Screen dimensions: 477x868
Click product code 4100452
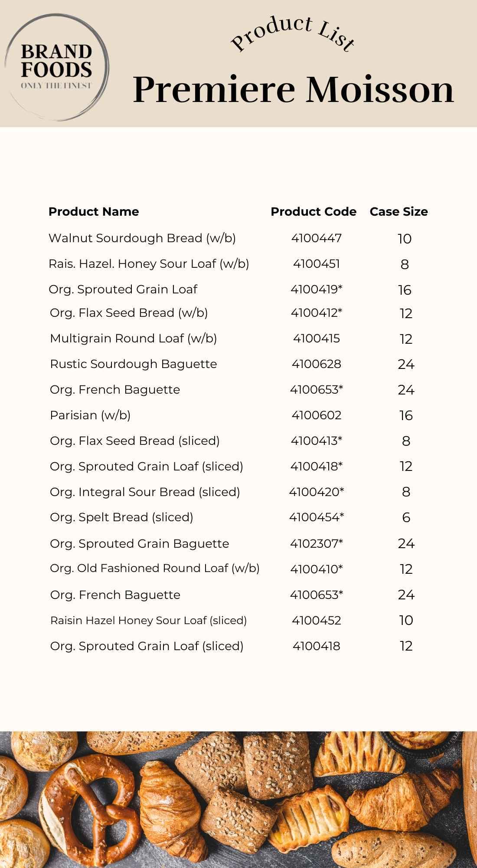[317, 621]
